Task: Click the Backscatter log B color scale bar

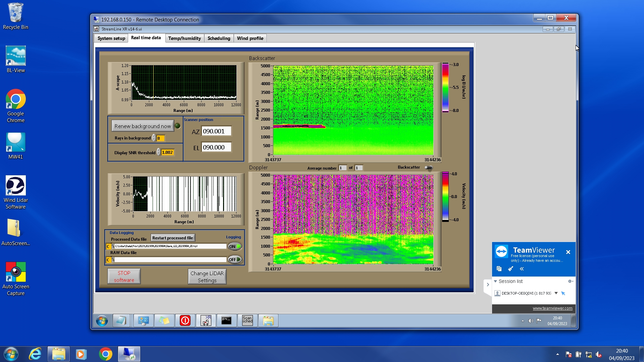Action: (445, 87)
